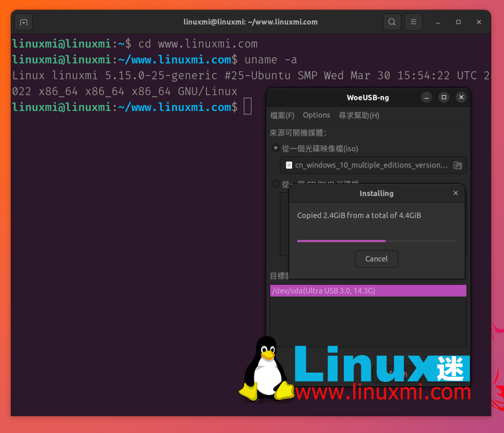Open the 檔案(F) menu in WoeUSB-ng
The width and height of the screenshot is (504, 433).
(x=282, y=115)
